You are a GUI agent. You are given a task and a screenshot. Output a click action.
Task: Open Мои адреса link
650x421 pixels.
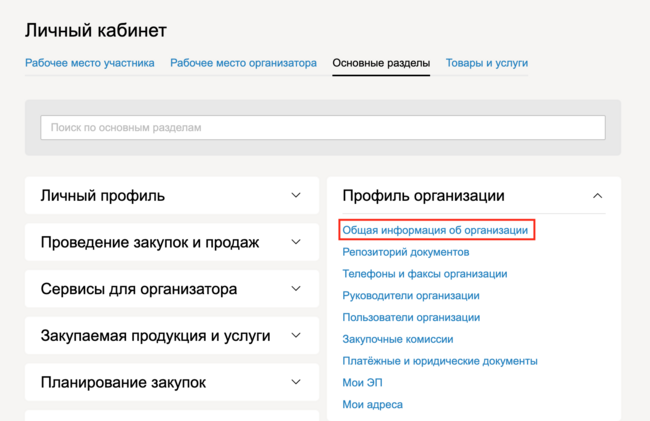[x=372, y=404]
